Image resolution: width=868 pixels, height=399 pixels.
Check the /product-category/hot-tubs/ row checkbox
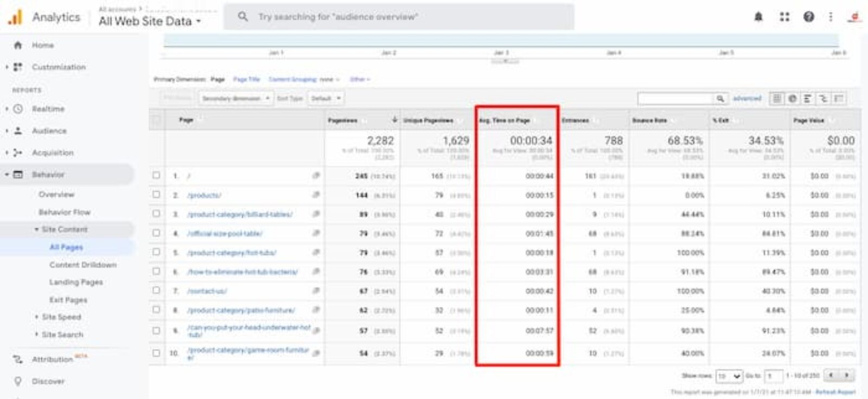pyautogui.click(x=156, y=252)
